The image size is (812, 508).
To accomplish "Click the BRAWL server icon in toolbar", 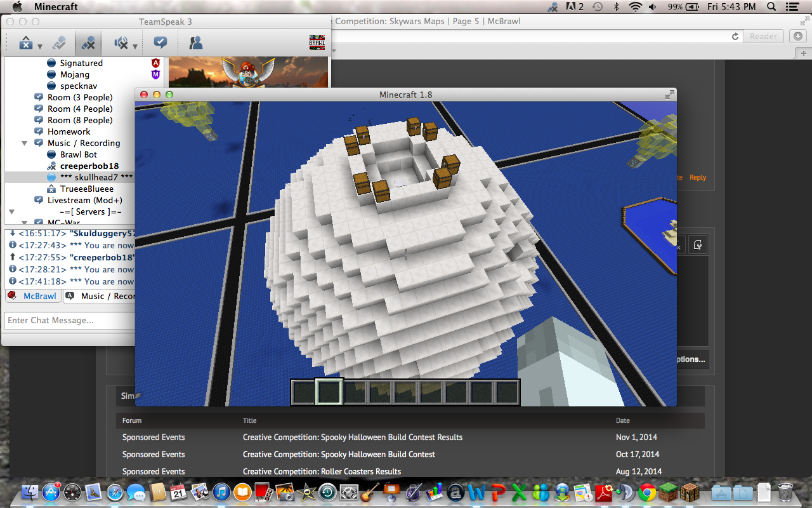I will click(x=317, y=43).
